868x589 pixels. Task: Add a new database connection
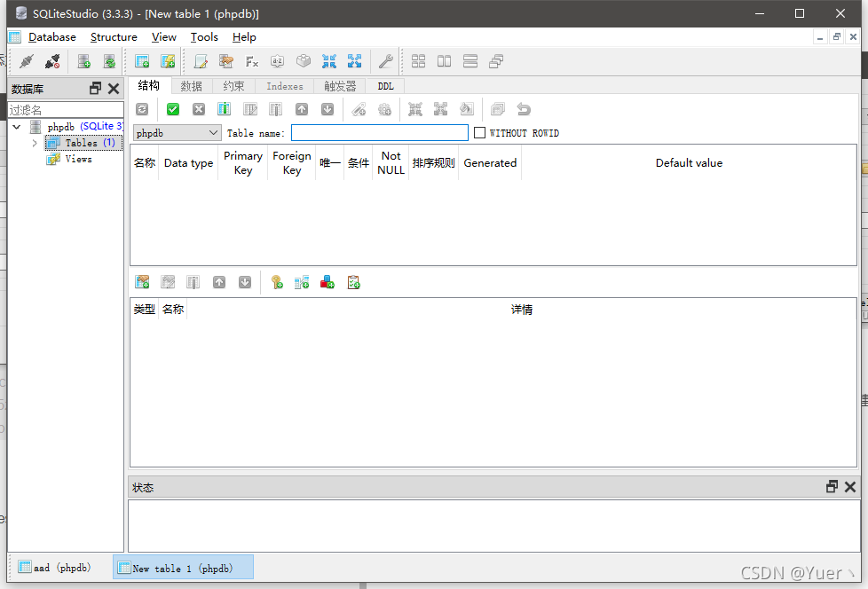pyautogui.click(x=83, y=61)
